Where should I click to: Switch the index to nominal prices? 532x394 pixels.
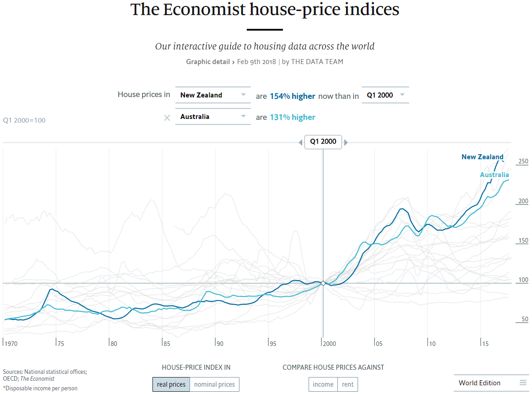[x=214, y=384]
